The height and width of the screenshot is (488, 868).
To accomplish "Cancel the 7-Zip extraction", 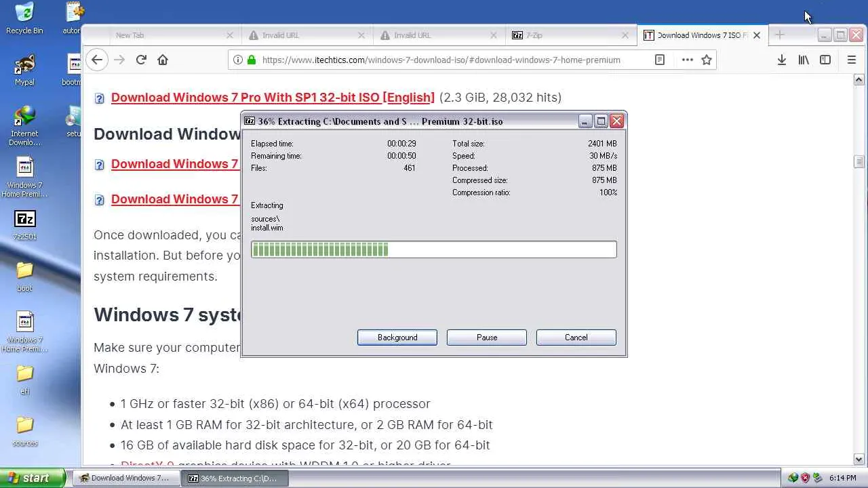I will click(576, 338).
